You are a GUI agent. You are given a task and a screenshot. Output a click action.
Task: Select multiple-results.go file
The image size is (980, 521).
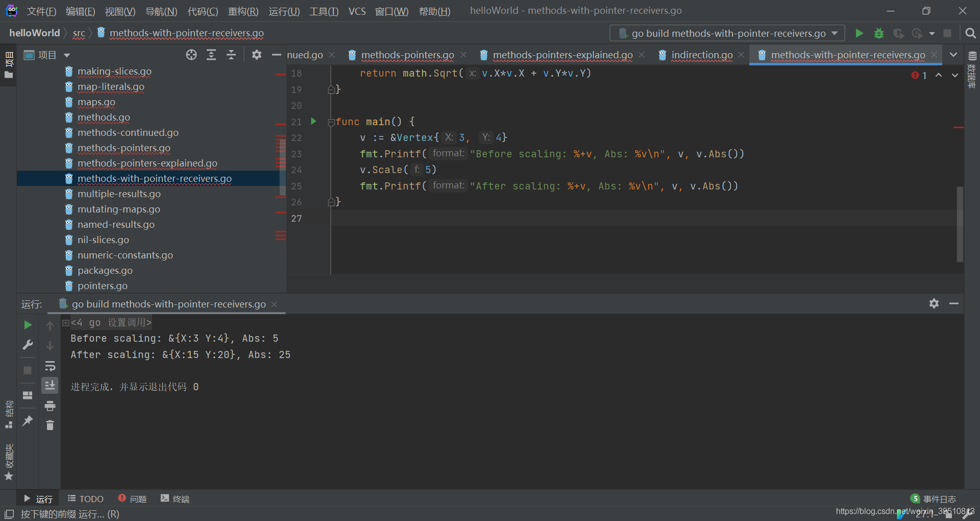coord(119,194)
